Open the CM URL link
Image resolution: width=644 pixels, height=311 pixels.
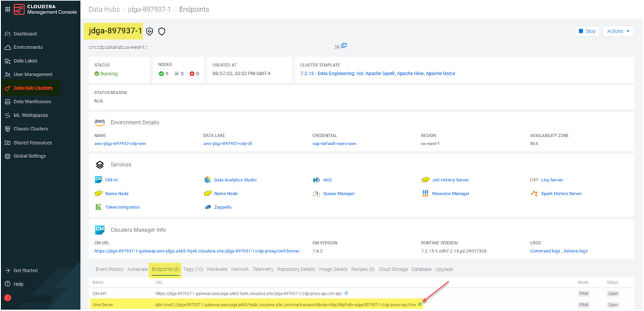(197, 251)
